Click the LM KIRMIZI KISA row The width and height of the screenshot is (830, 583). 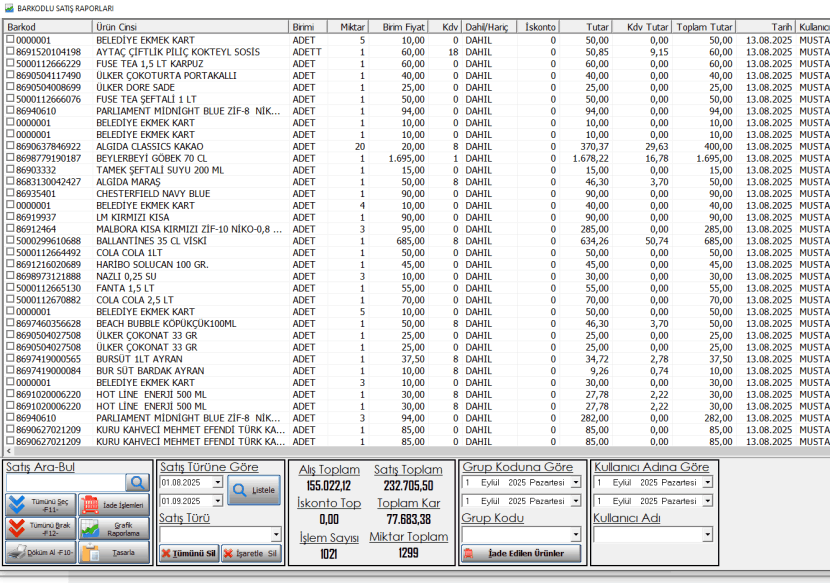point(416,217)
